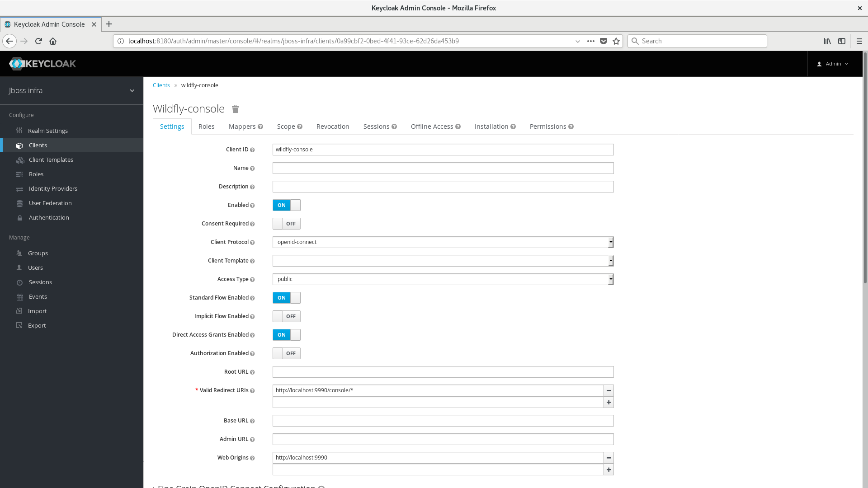Click the Identity Providers sidebar icon

point(20,188)
